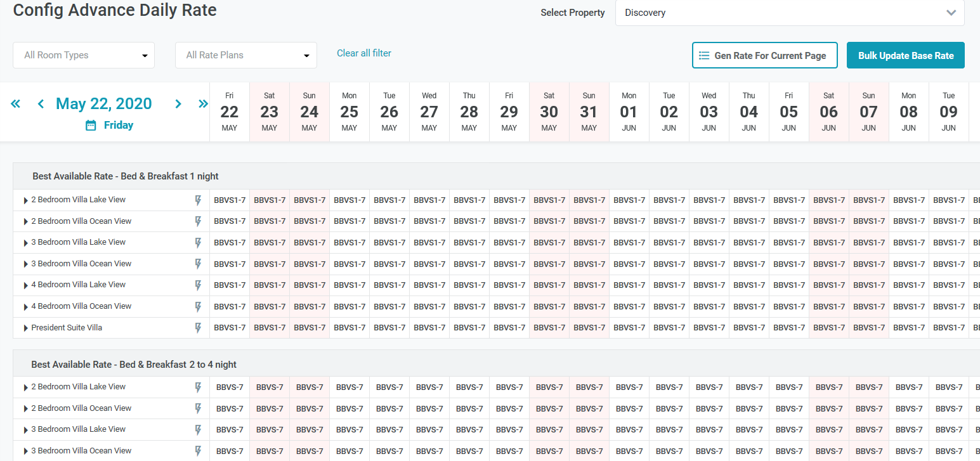Select the Sat 30 May date column header
The image size is (980, 461).
point(549,112)
